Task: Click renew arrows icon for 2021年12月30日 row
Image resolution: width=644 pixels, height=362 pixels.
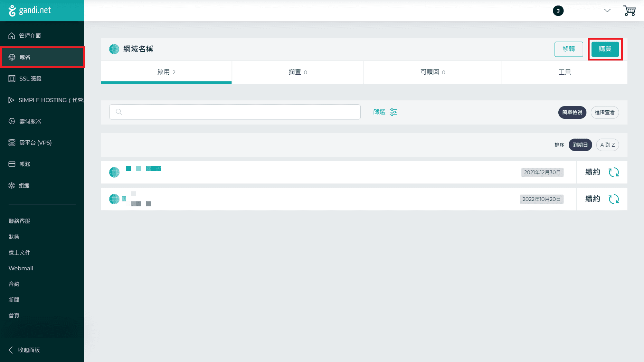Action: coord(614,172)
